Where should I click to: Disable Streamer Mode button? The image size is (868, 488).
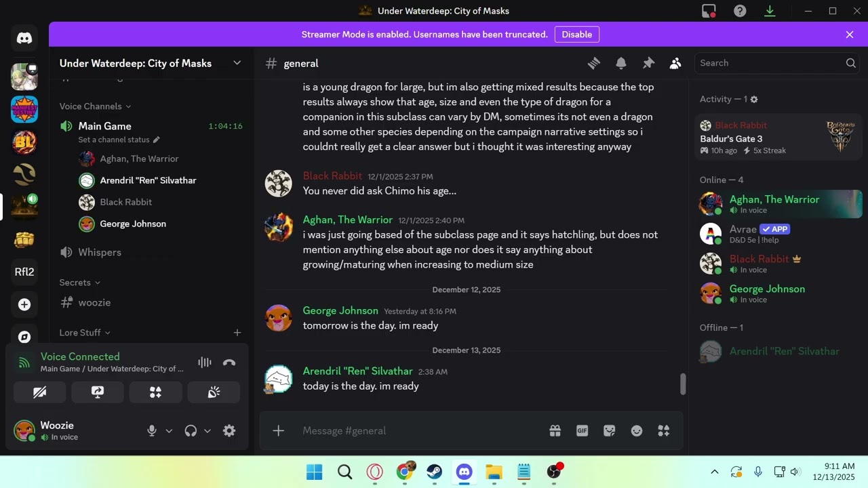577,35
